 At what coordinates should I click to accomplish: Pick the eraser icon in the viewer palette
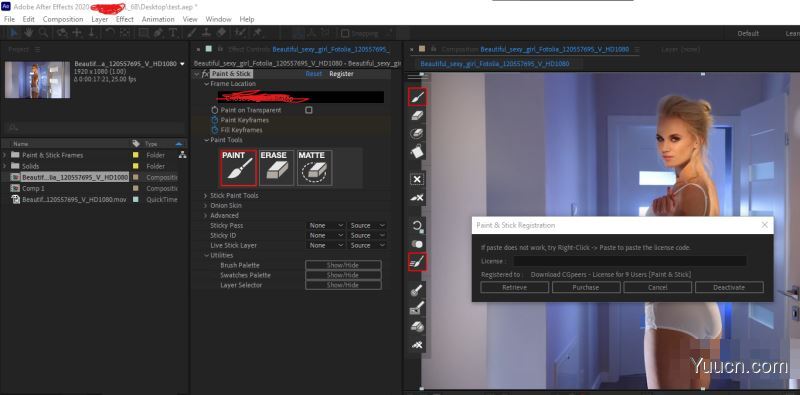(417, 115)
